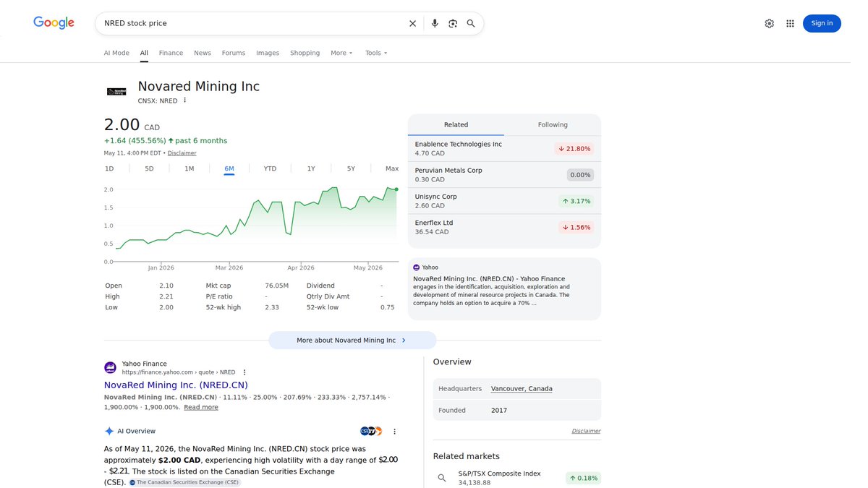Open Enablence Technologies Inc related stock

tap(504, 149)
